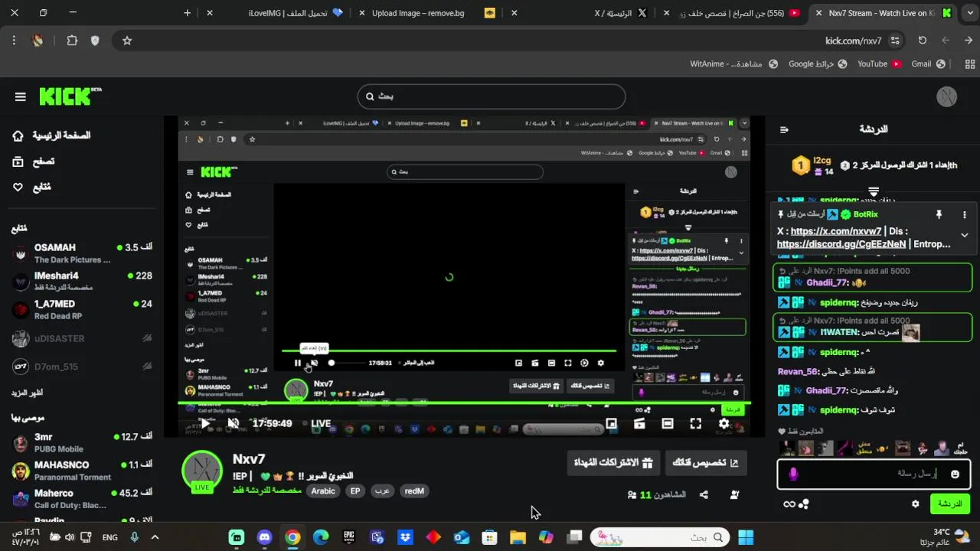Select the EP tag
The height and width of the screenshot is (551, 980).
(355, 491)
